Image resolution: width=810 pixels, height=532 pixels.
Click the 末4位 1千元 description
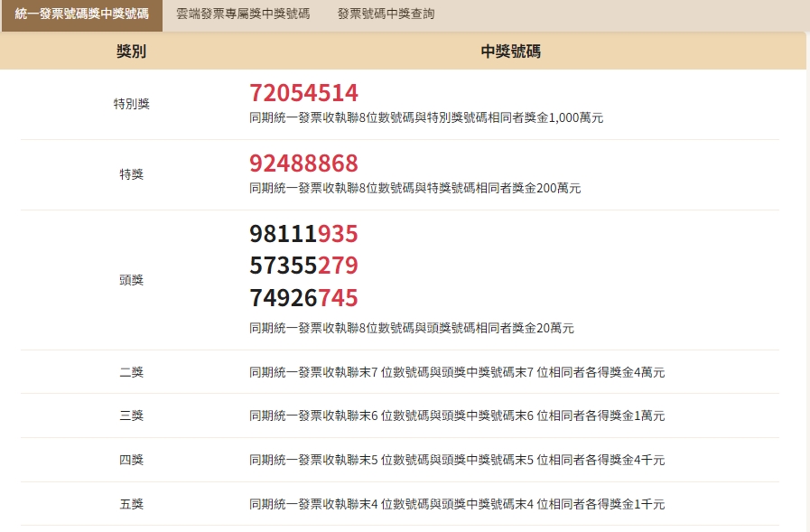click(457, 504)
